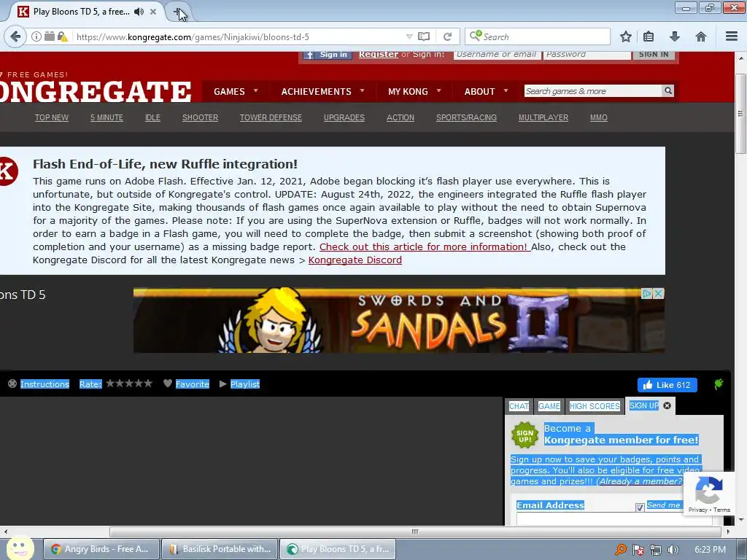Screen dimensions: 747x560
Task: Expand the MY KONG dropdown menu
Action: tap(414, 91)
